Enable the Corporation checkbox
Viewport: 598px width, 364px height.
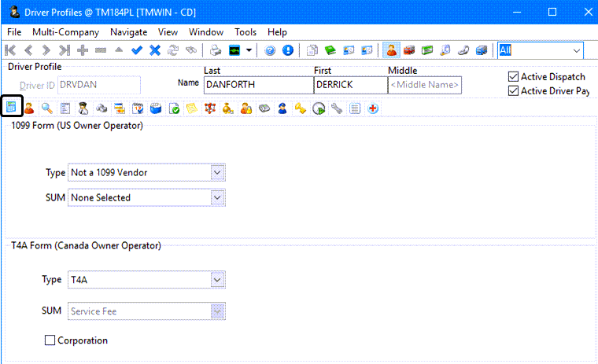pos(50,340)
